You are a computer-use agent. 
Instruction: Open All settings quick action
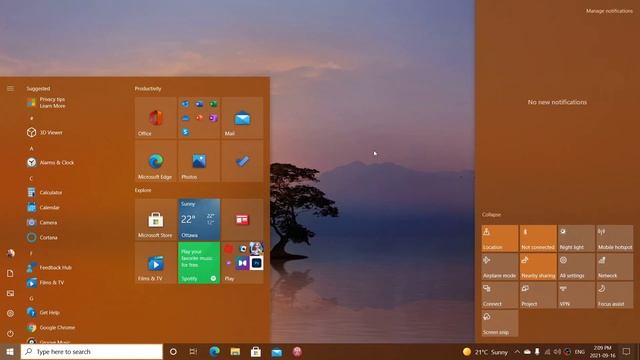576,267
